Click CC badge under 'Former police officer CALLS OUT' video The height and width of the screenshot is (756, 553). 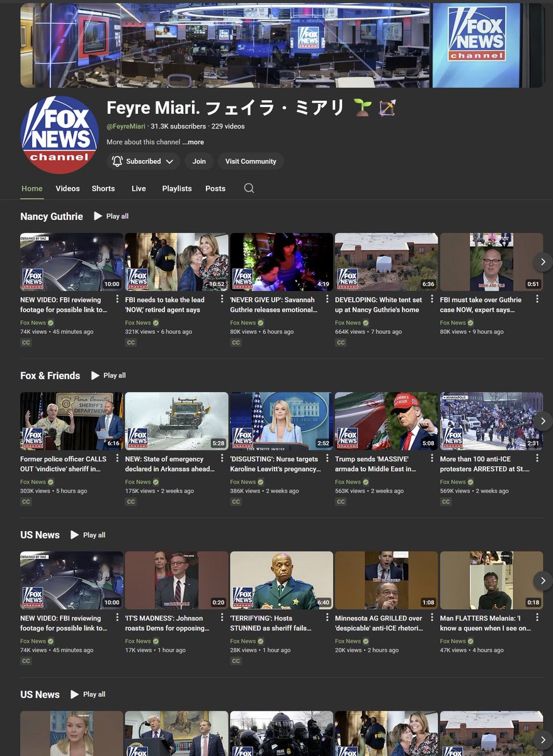(26, 502)
